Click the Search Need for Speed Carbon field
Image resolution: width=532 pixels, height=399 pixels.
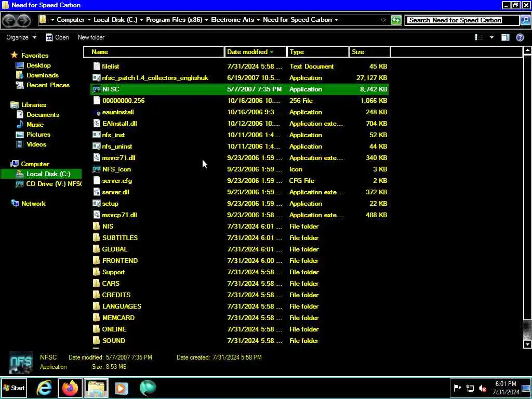(462, 20)
